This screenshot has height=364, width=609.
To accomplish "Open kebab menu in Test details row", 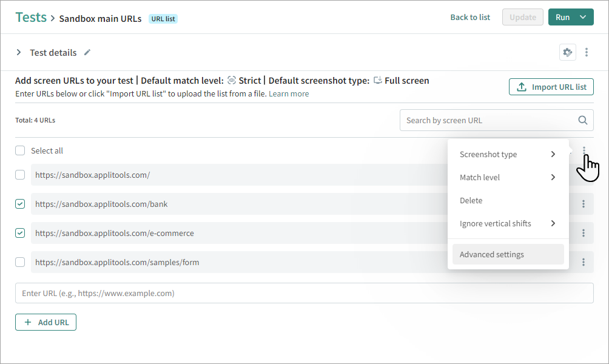I will [x=587, y=53].
